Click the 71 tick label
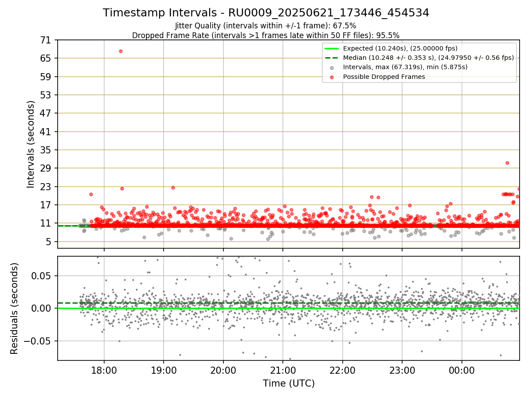This screenshot has height=399, width=532. 46,40
